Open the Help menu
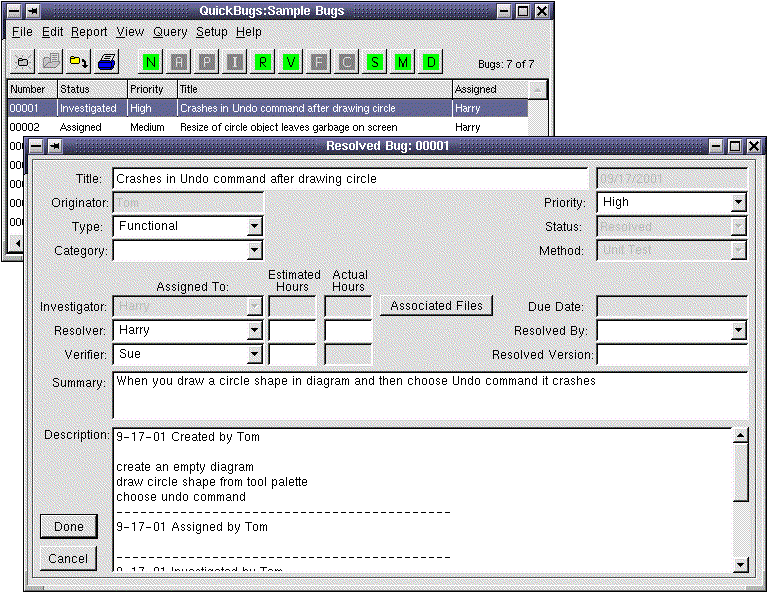 (x=249, y=32)
